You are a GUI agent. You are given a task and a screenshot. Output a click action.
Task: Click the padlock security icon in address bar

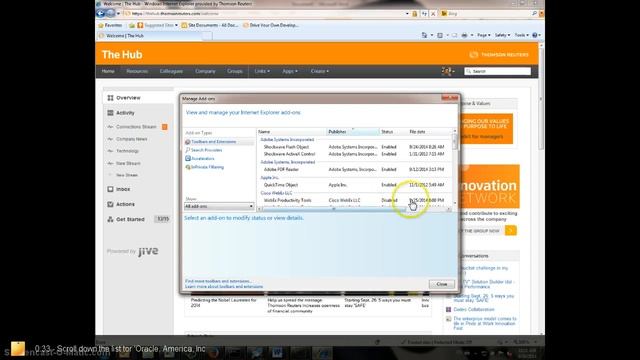tap(415, 13)
